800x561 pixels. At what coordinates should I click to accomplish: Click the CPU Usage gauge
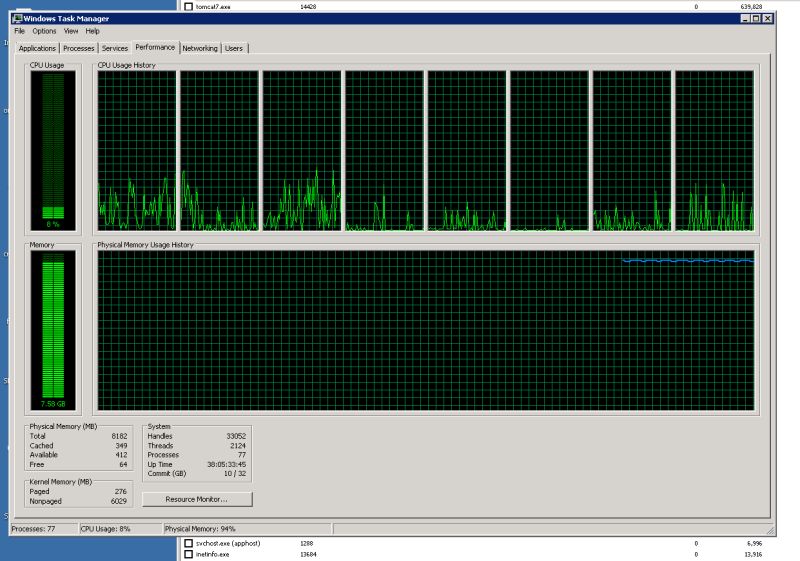(53, 150)
